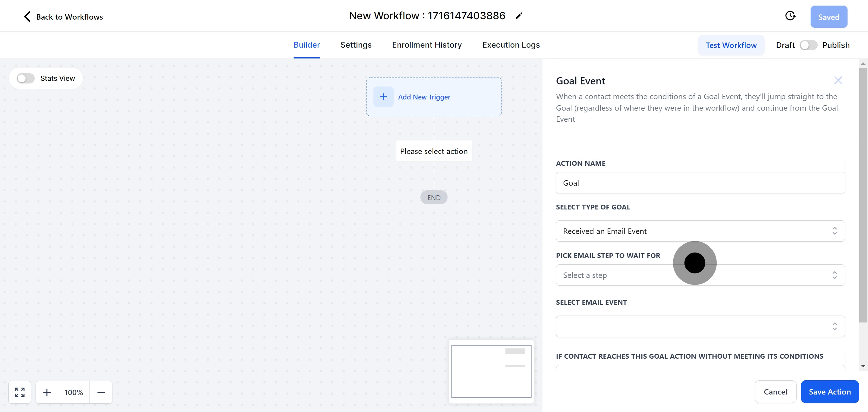Click plus icon in Add New Trigger

[383, 97]
